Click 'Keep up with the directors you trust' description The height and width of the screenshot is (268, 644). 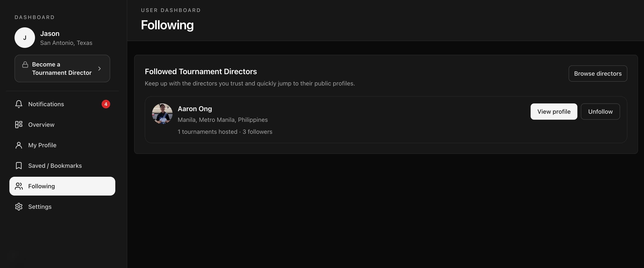[250, 84]
